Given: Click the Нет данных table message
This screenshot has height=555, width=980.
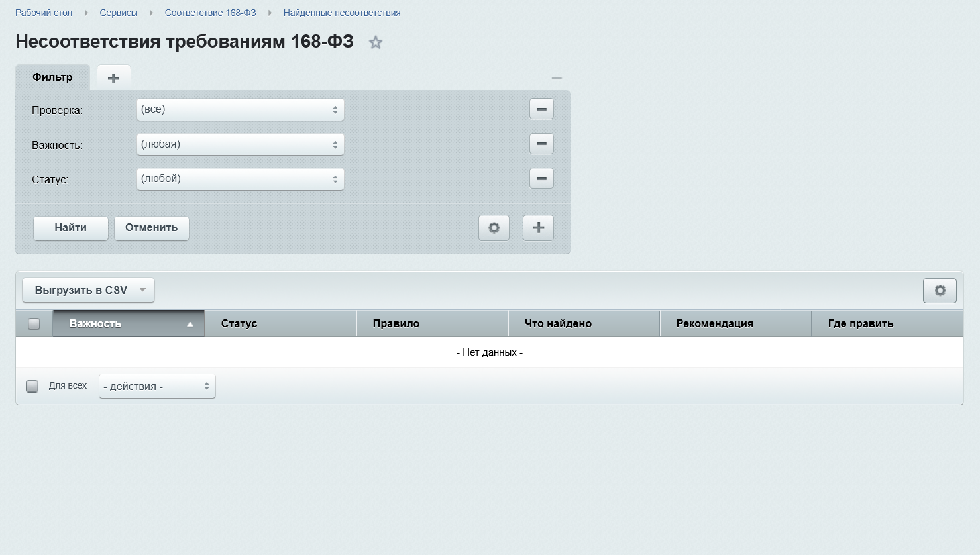Looking at the screenshot, I should point(490,352).
